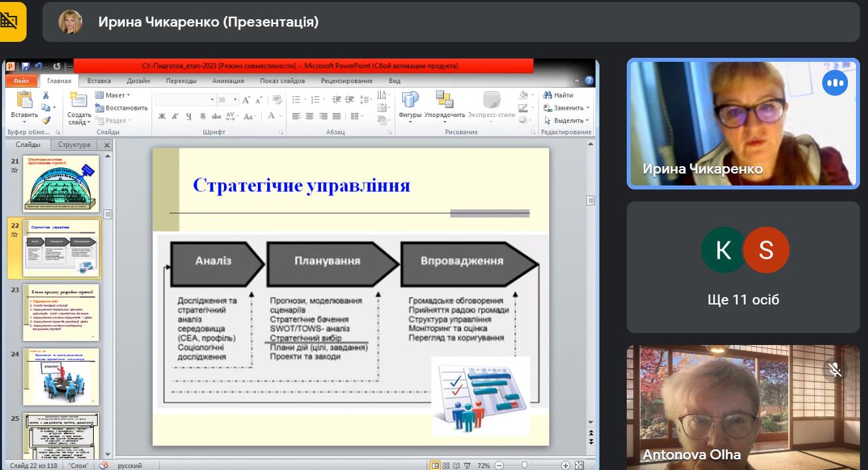Select the Format Painter brush icon
Viewport: 868px width, 470px height.
[x=46, y=120]
